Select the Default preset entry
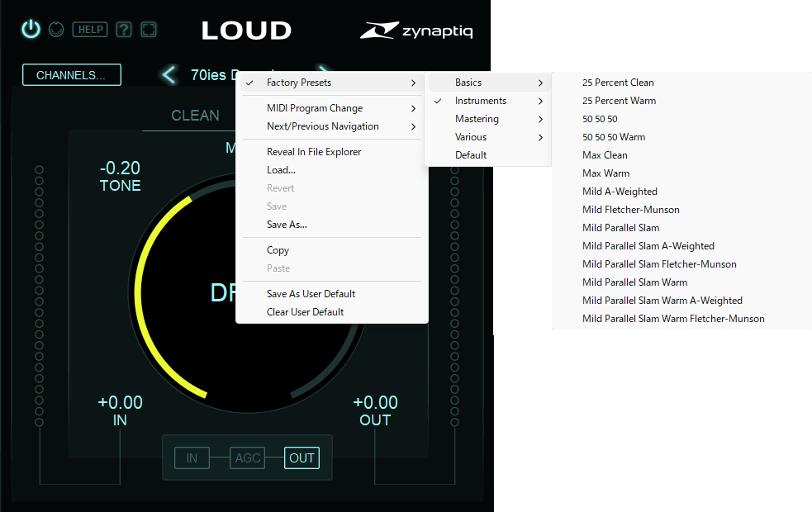This screenshot has width=812, height=512. pyautogui.click(x=488, y=155)
